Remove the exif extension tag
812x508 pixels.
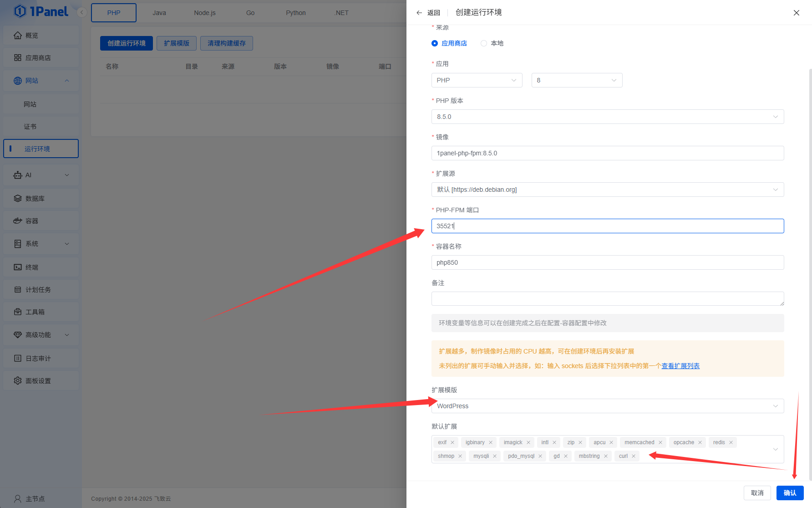452,442
